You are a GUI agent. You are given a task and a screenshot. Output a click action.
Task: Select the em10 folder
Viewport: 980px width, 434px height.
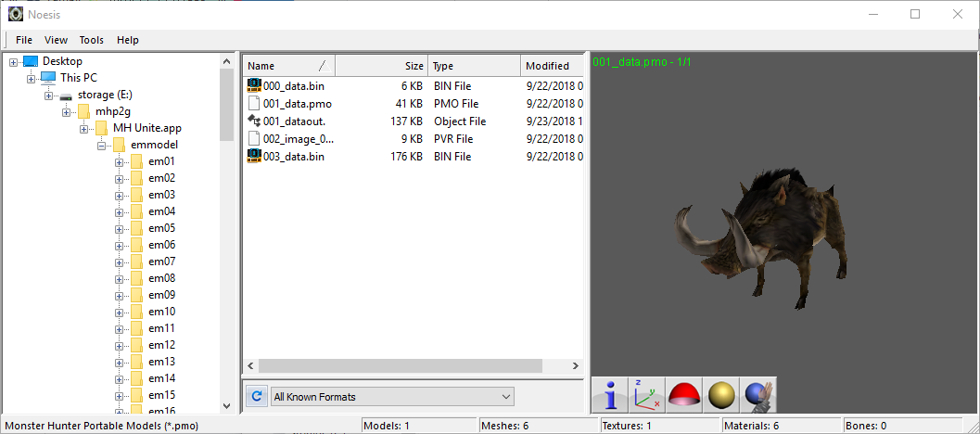point(162,312)
